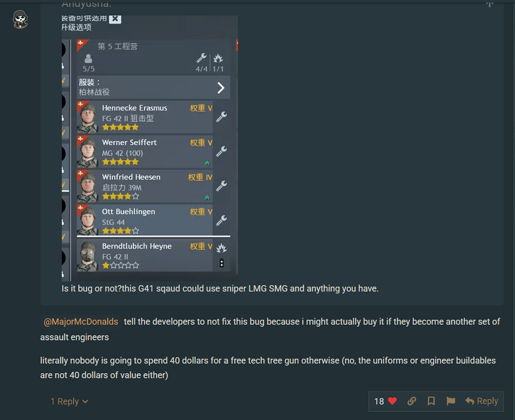The width and height of the screenshot is (515, 420).
Task: Open three-dot menu on Heyne row
Action: point(221,263)
